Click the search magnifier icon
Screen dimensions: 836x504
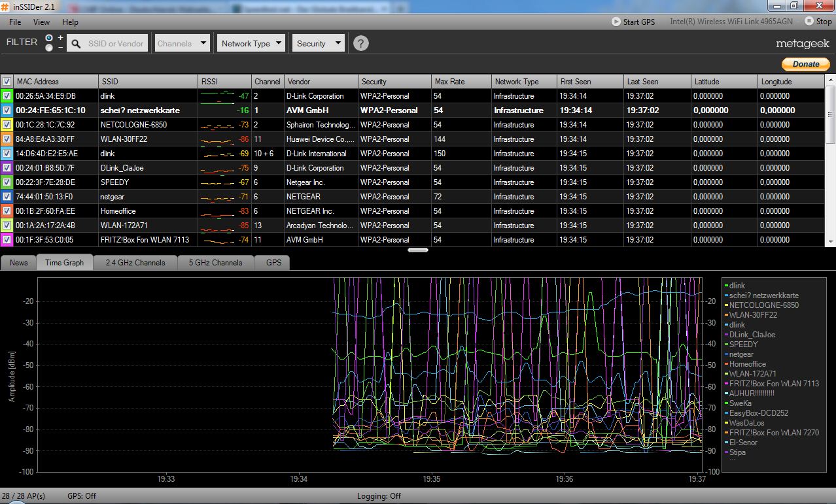pyautogui.click(x=77, y=44)
